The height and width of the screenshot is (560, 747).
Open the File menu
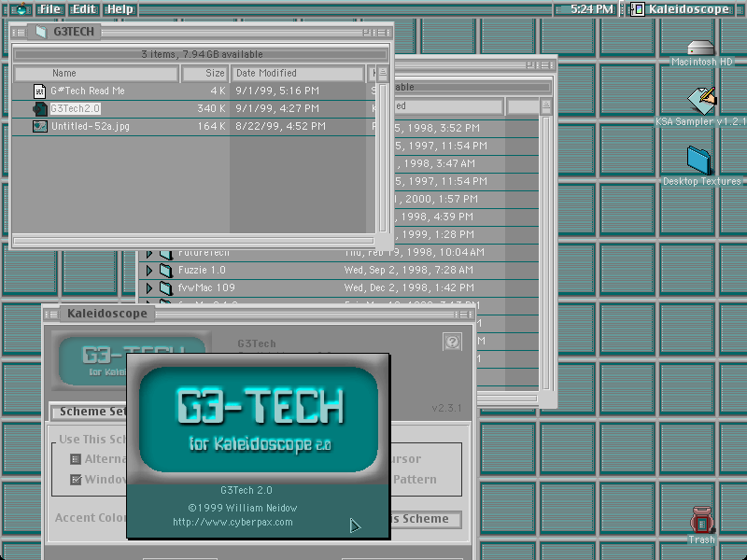point(49,9)
